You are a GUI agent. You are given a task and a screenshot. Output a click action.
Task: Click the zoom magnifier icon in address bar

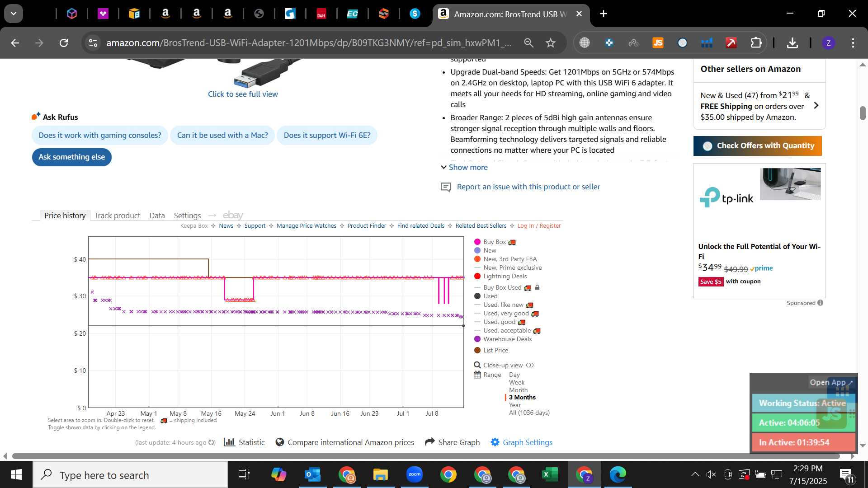point(528,43)
